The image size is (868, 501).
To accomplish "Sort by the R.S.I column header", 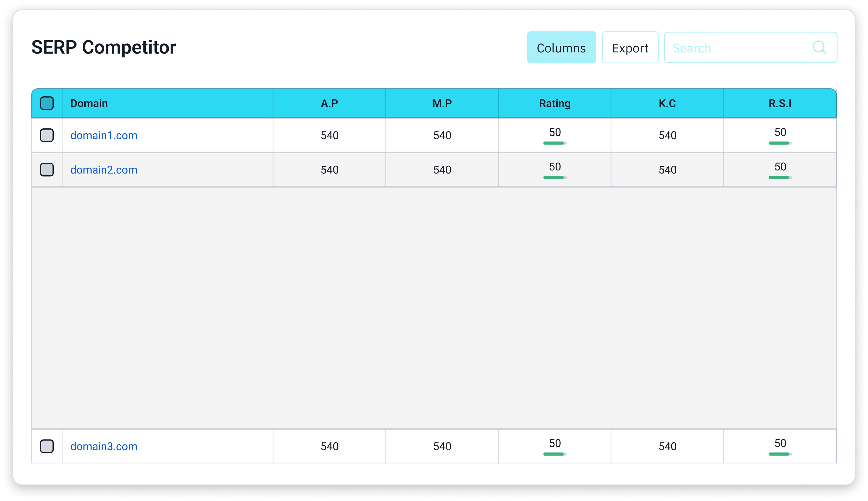I will 780,103.
